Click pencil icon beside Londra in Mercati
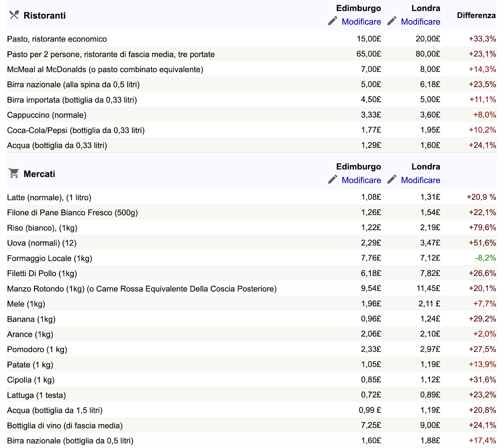504x448 pixels. [x=392, y=179]
